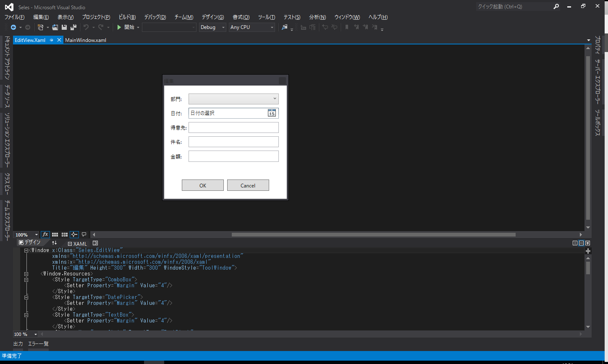Open the document tab list dropdown arrow

[589, 40]
